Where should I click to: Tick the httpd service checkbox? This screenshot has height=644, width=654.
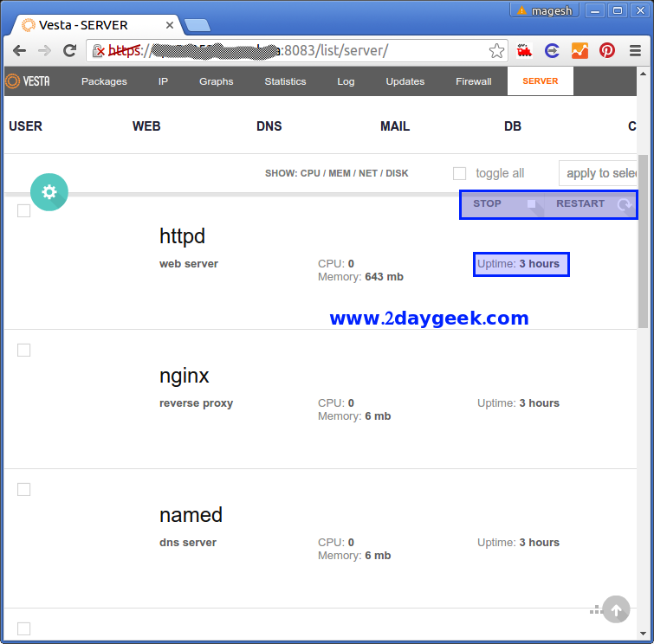pos(23,211)
